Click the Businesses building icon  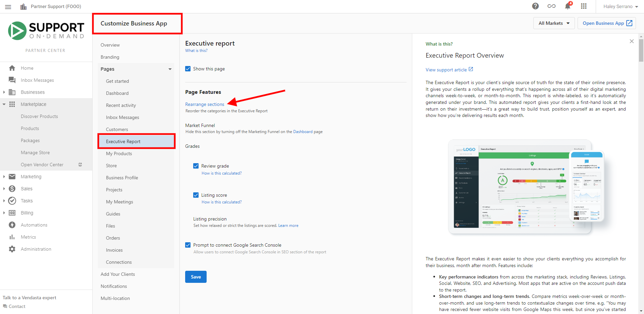point(12,92)
